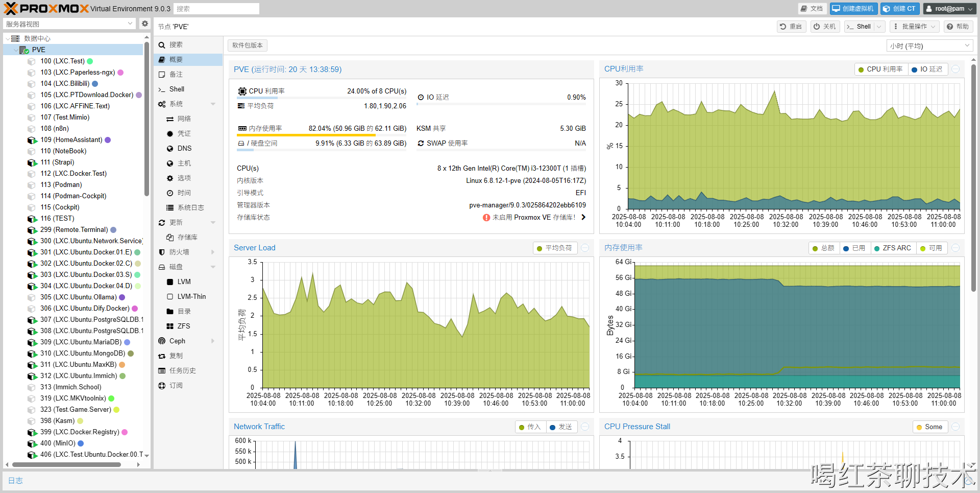Click the task history icon
The width and height of the screenshot is (980, 493).
[x=162, y=370]
